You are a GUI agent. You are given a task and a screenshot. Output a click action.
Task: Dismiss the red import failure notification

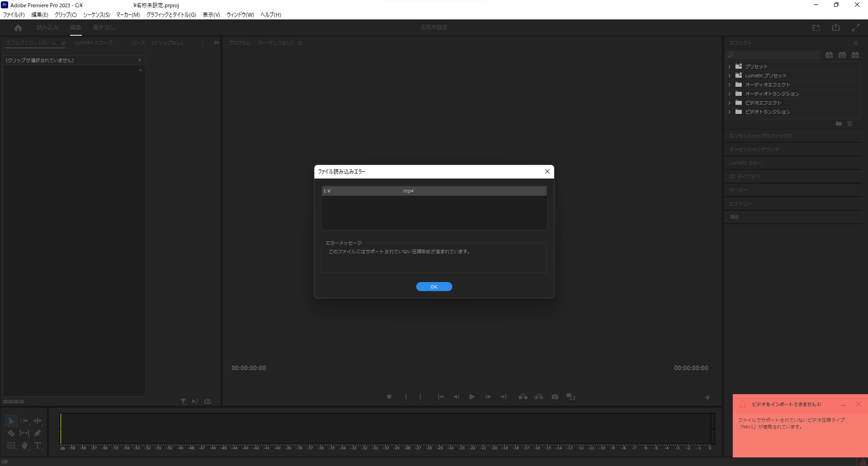coord(858,404)
